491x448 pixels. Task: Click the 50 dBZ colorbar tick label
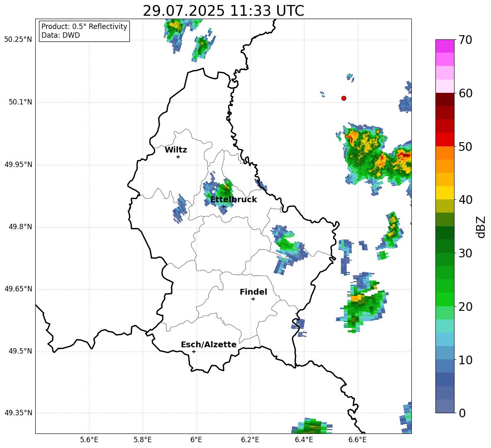(x=465, y=147)
